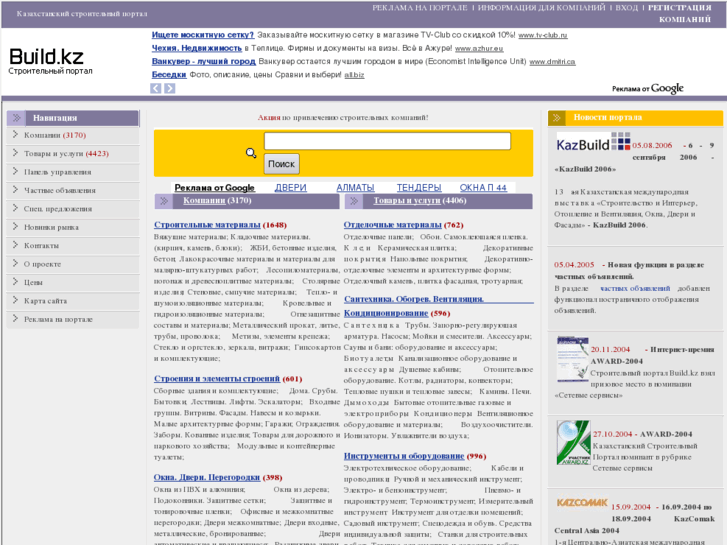
Task: Open О проекте navigation item
Action: 42,264
